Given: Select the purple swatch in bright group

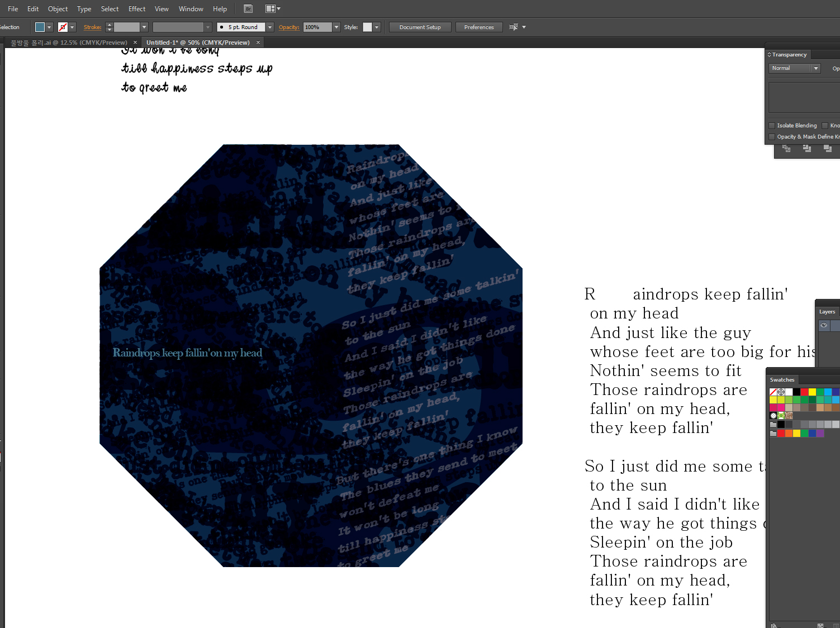Looking at the screenshot, I should coord(820,433).
